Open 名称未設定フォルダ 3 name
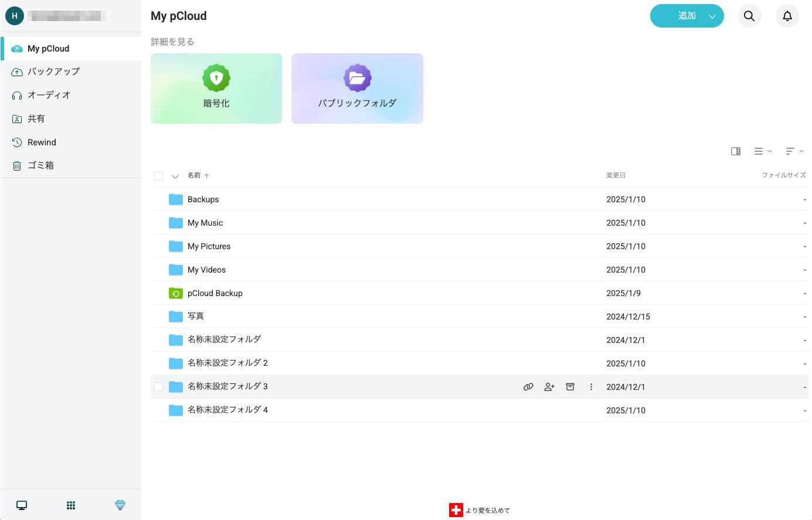The height and width of the screenshot is (520, 812). tap(227, 386)
